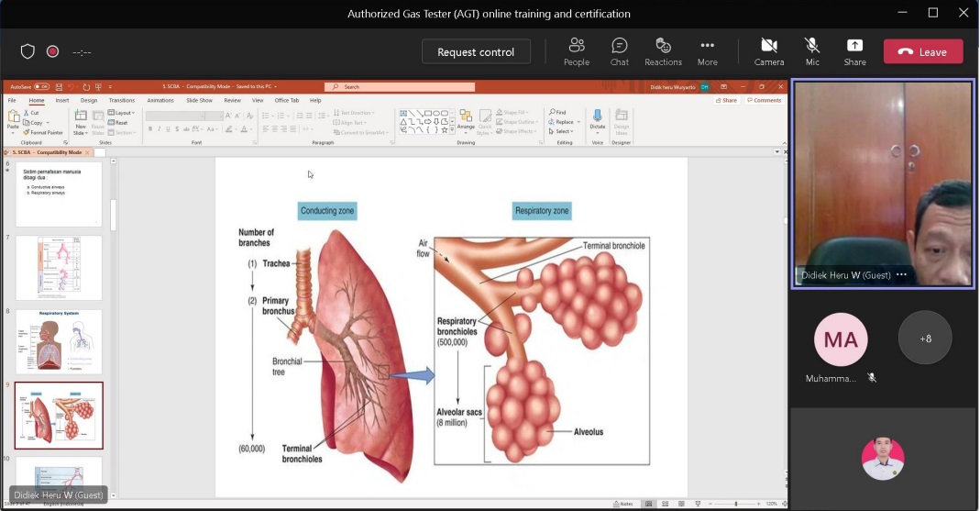Toggle text Shadow formatting
Image resolution: width=980 pixels, height=511 pixels.
click(x=177, y=128)
